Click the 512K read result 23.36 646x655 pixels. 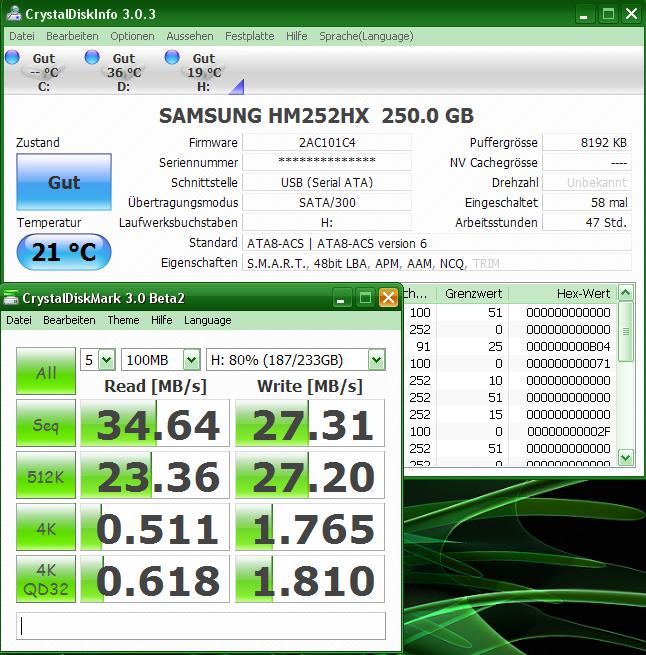155,475
